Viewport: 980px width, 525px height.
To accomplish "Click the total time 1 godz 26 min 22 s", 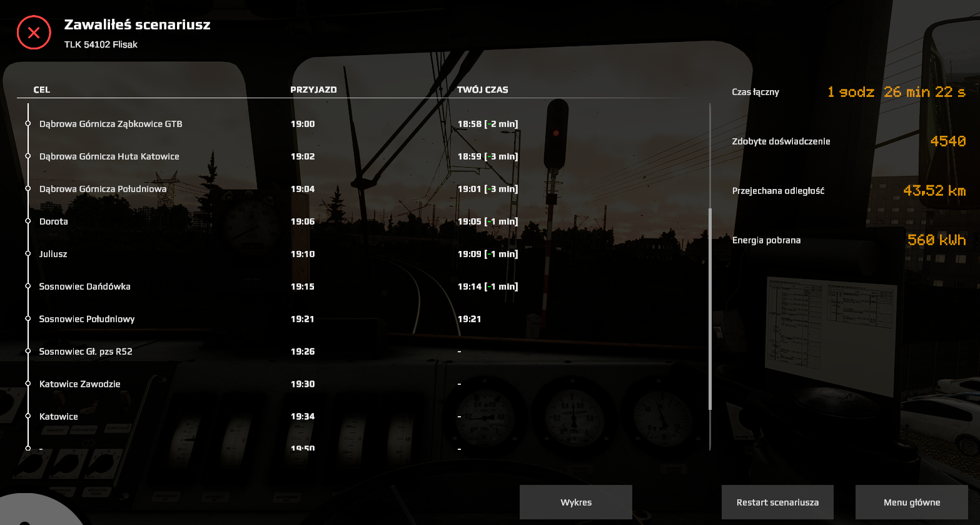I will (x=896, y=92).
